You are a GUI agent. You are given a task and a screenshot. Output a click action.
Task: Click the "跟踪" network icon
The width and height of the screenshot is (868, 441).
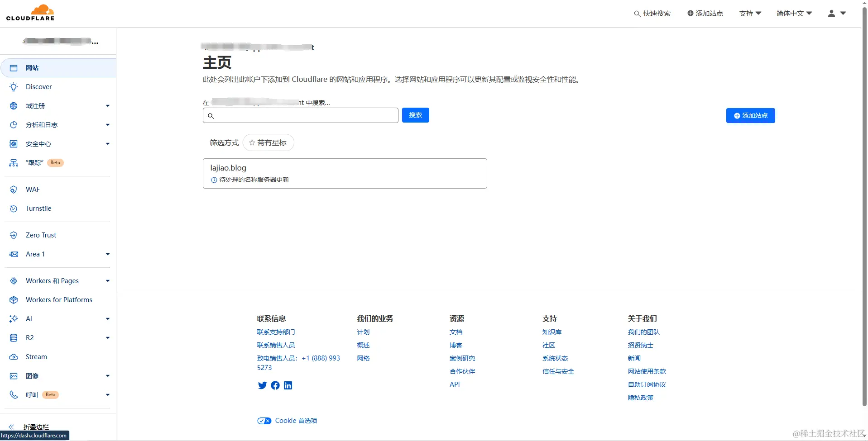tap(14, 163)
